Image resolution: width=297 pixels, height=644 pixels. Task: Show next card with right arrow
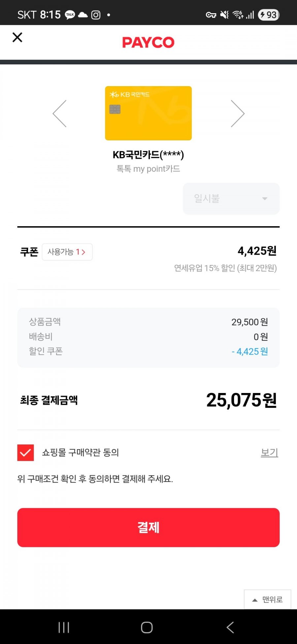(x=238, y=114)
